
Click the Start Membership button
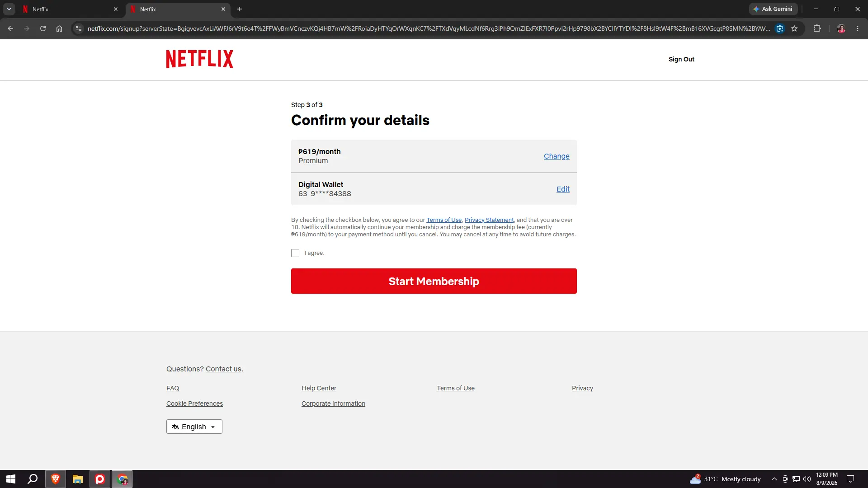click(x=434, y=281)
